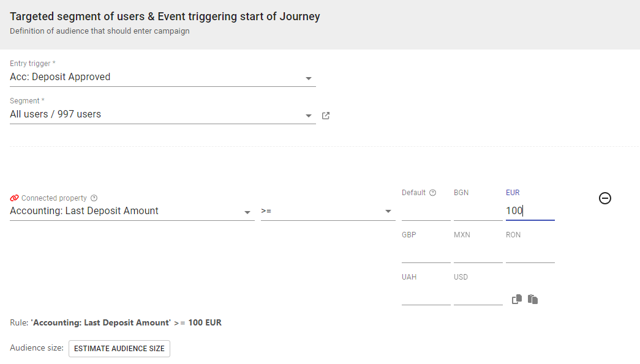Select the GBP amount input
This screenshot has height=364, width=640.
pyautogui.click(x=426, y=253)
